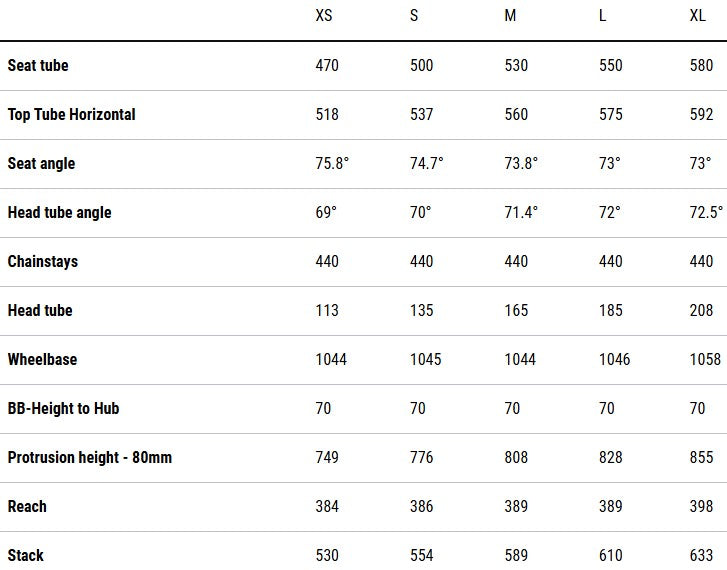Click the Protrusion height - 80mm label
This screenshot has width=727, height=570.
90,457
